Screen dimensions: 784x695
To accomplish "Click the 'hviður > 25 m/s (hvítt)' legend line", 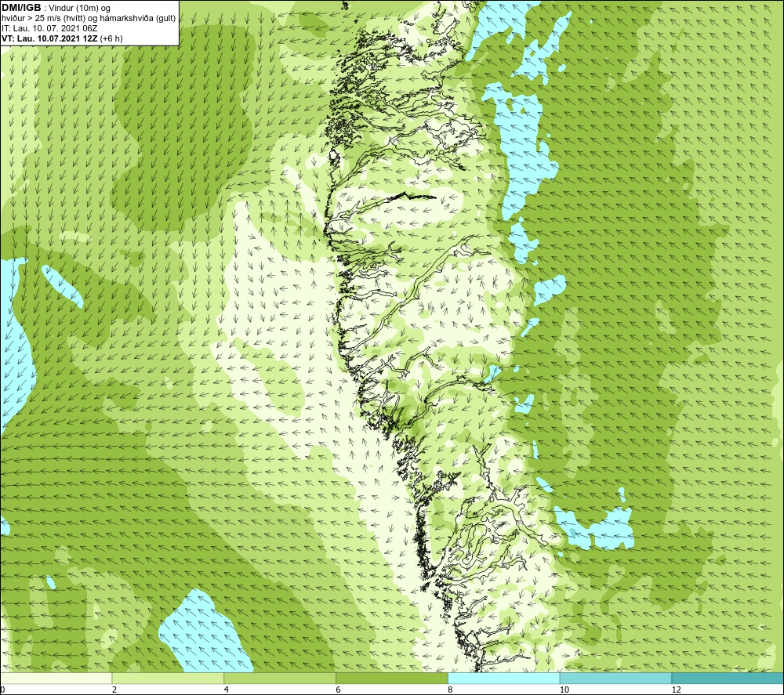I will [89, 18].
